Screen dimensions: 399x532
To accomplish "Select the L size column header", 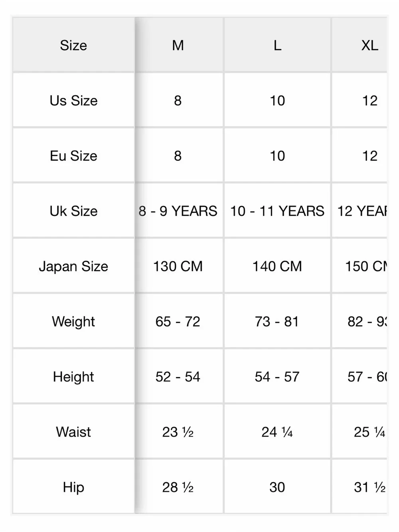I will pos(277,45).
